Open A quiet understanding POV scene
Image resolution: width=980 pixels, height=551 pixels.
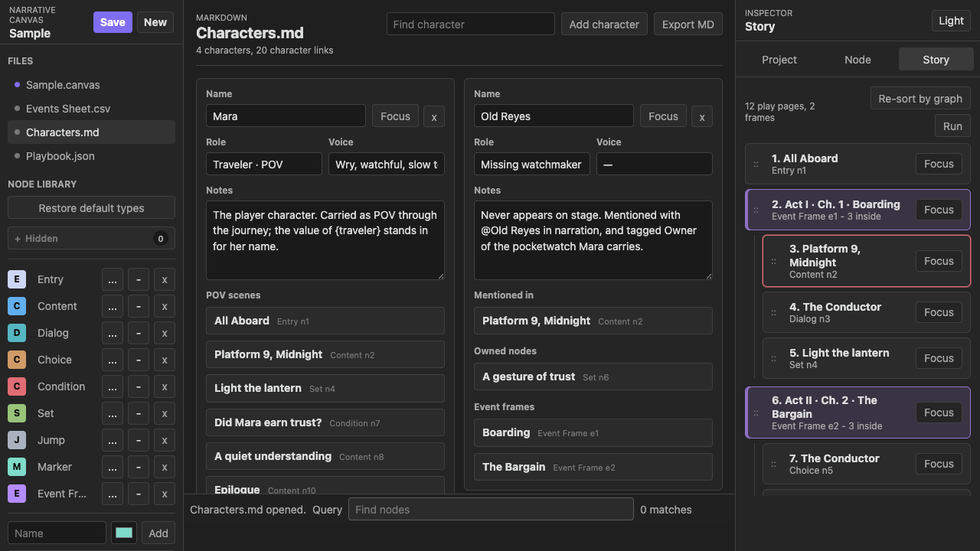pos(325,456)
